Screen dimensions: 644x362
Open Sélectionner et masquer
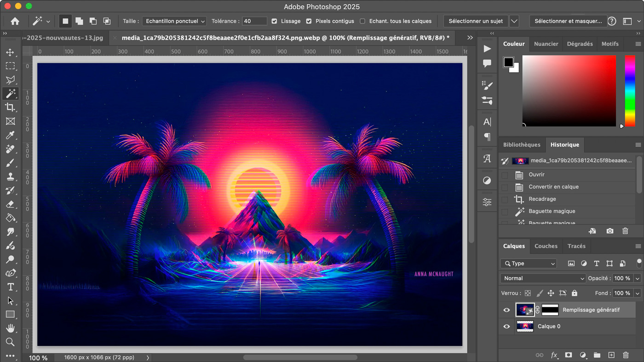569,21
